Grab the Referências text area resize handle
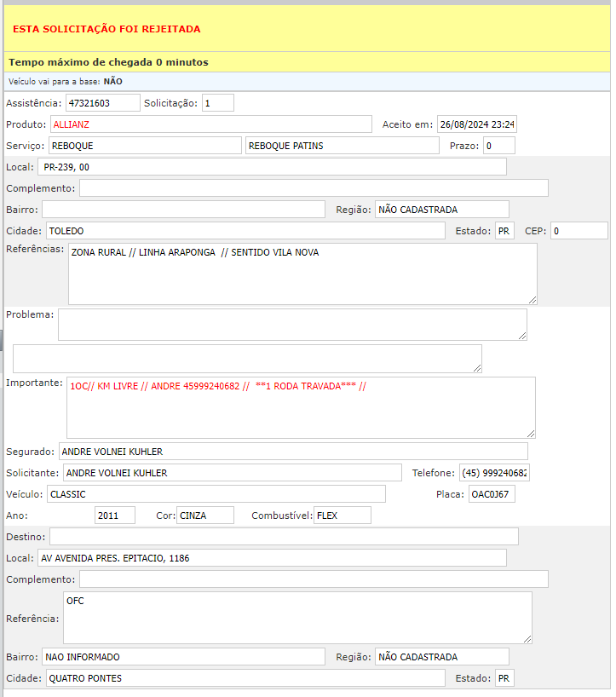 (533, 300)
